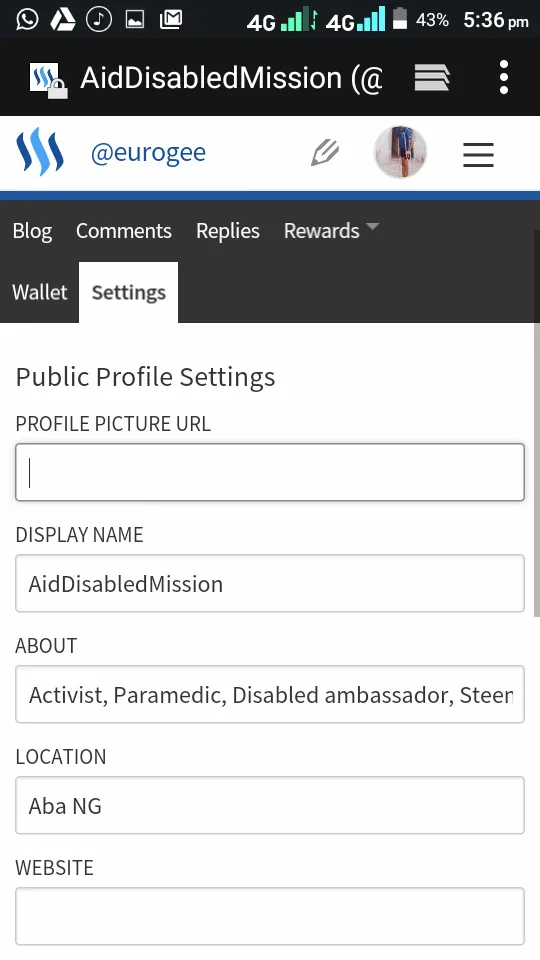Edit the About field
This screenshot has height=960, width=540.
(x=270, y=694)
